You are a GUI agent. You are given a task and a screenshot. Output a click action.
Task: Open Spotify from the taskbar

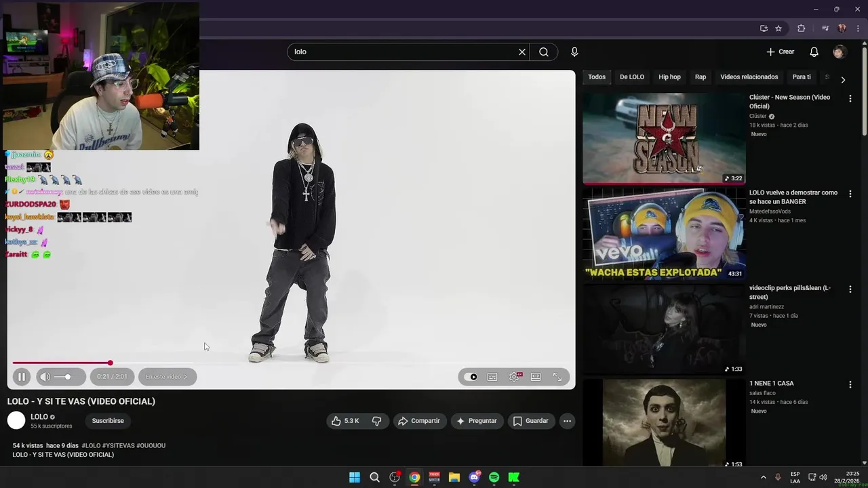pos(494,478)
